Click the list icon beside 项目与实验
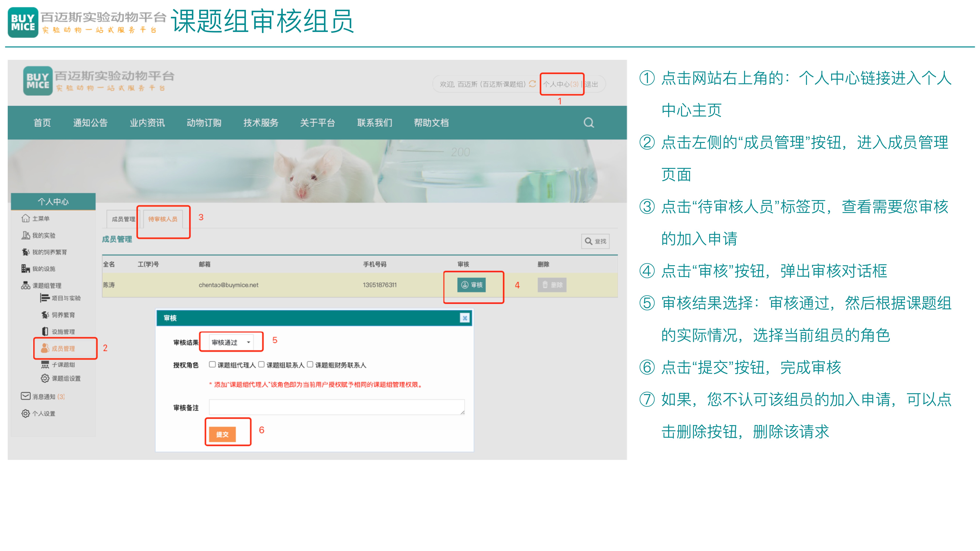980x551 pixels. pyautogui.click(x=45, y=298)
